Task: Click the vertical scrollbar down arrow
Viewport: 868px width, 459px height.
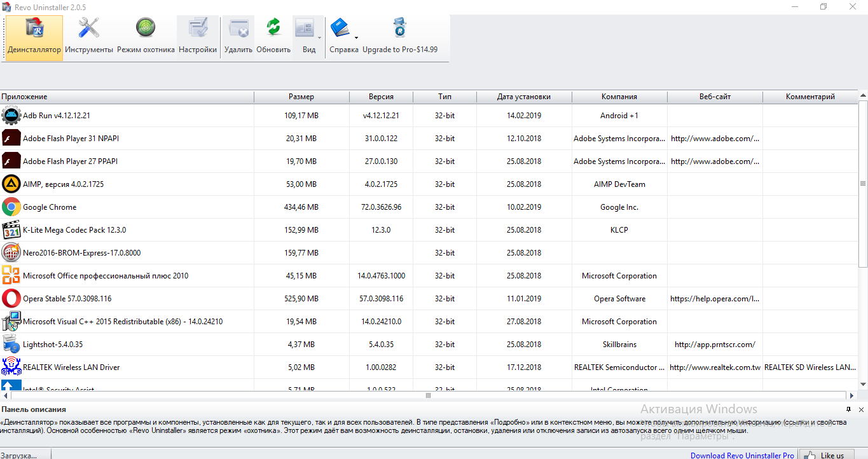Action: [x=863, y=384]
